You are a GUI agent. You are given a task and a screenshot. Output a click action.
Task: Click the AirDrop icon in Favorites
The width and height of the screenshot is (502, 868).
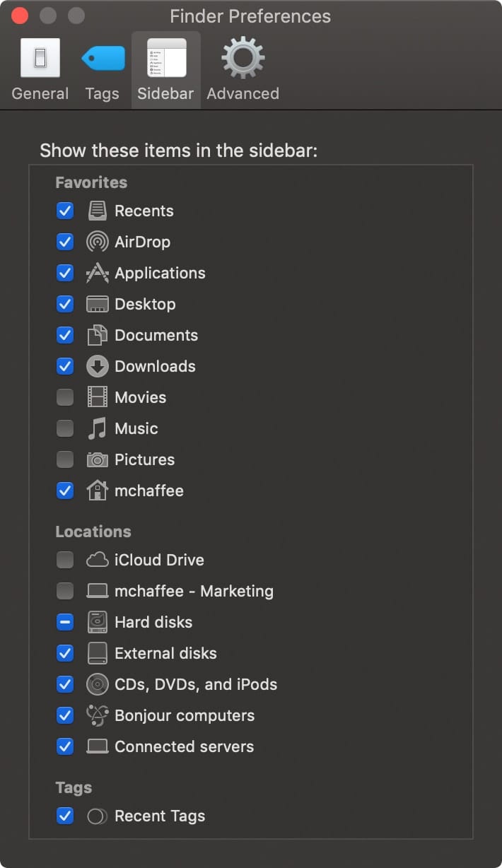97,242
